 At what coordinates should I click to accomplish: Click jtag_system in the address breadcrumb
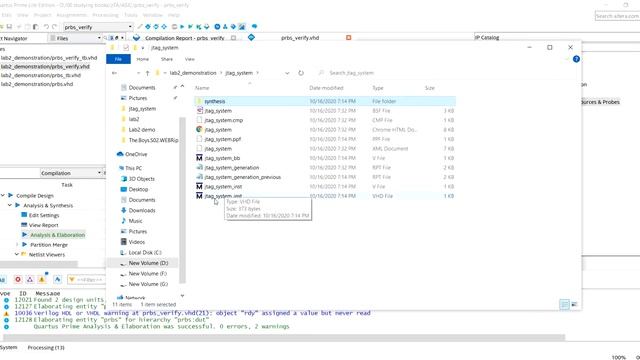pos(239,73)
